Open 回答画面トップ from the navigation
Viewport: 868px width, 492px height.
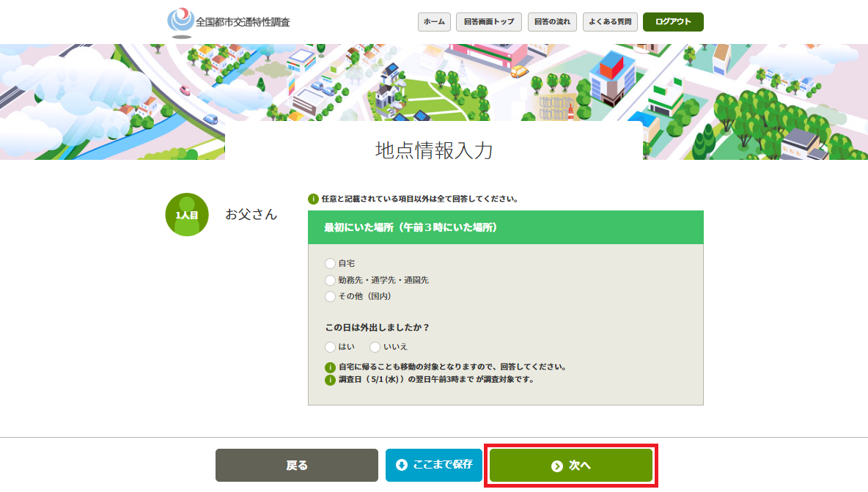tap(489, 22)
